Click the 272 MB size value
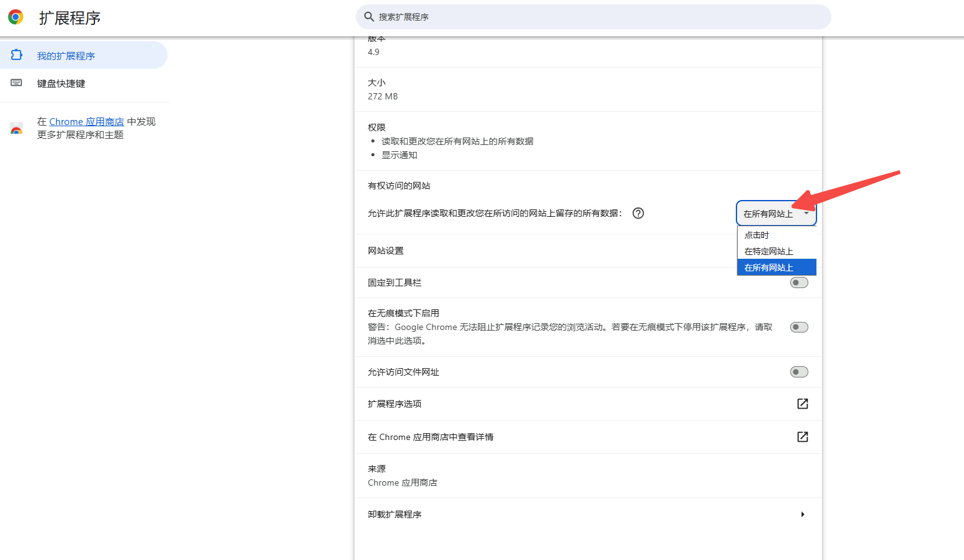Viewport: 964px width, 560px height. 383,96
